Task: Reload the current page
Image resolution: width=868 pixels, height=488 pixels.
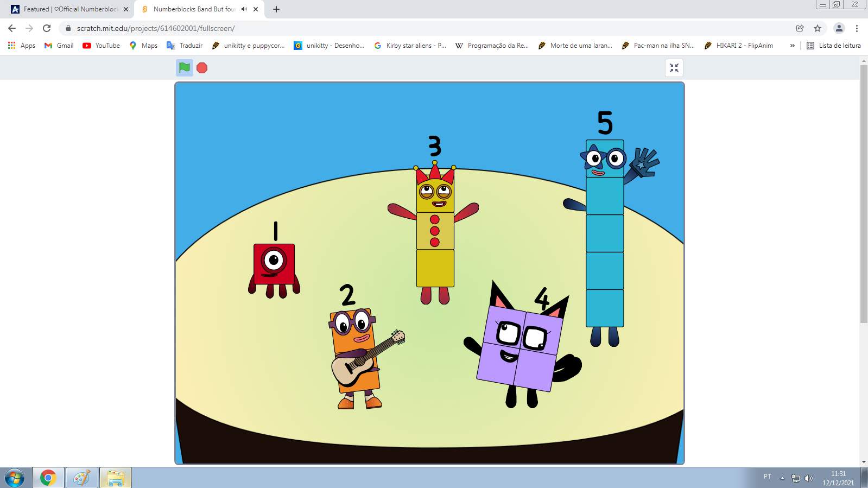Action: pyautogui.click(x=47, y=28)
